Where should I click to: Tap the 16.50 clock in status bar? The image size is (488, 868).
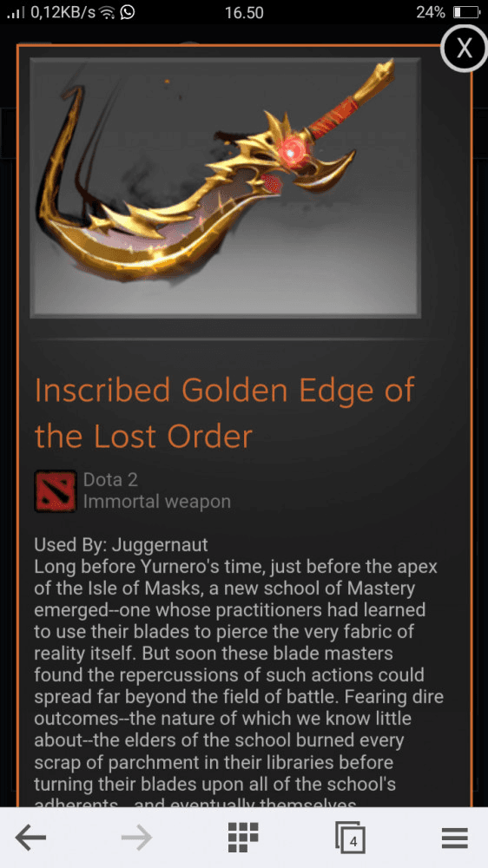244,13
